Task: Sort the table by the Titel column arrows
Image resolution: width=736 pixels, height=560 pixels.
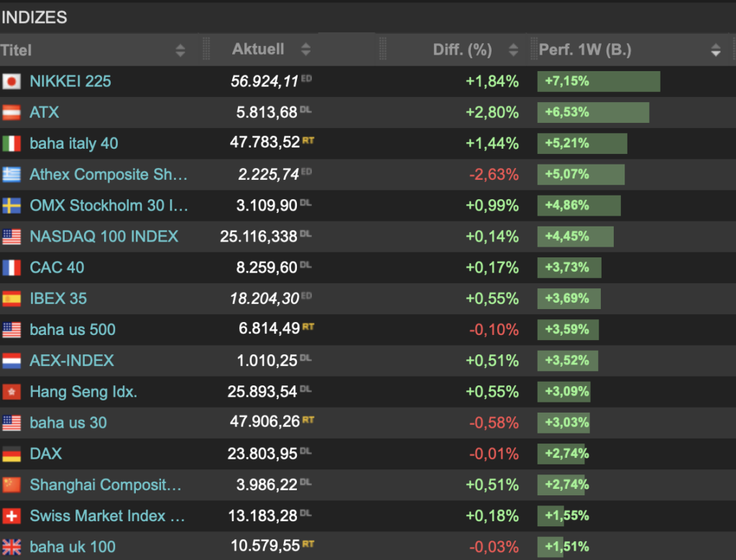Action: pos(180,50)
